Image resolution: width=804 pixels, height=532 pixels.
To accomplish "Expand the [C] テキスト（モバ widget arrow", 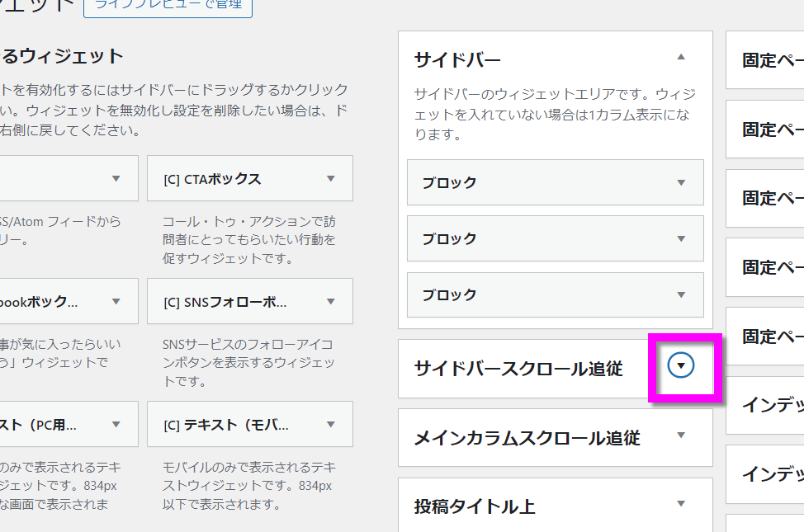I will point(331,425).
